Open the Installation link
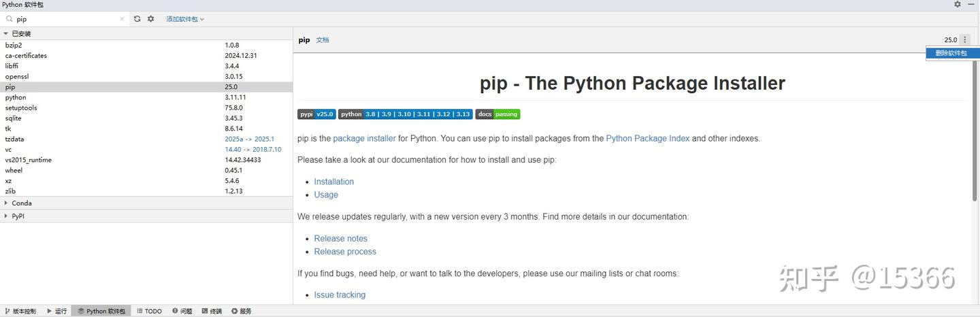This screenshot has height=317, width=980. (334, 182)
